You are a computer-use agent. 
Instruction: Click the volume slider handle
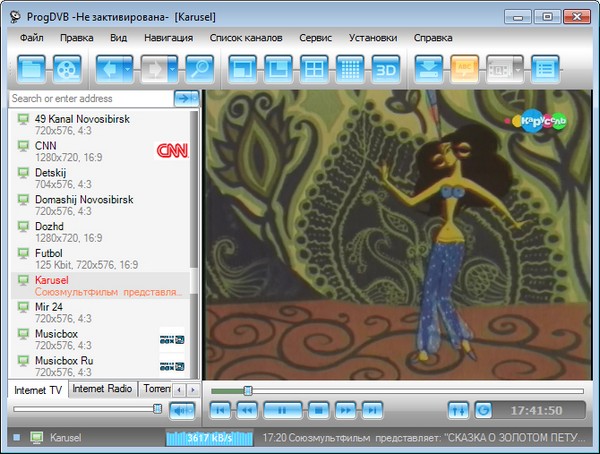[157, 408]
